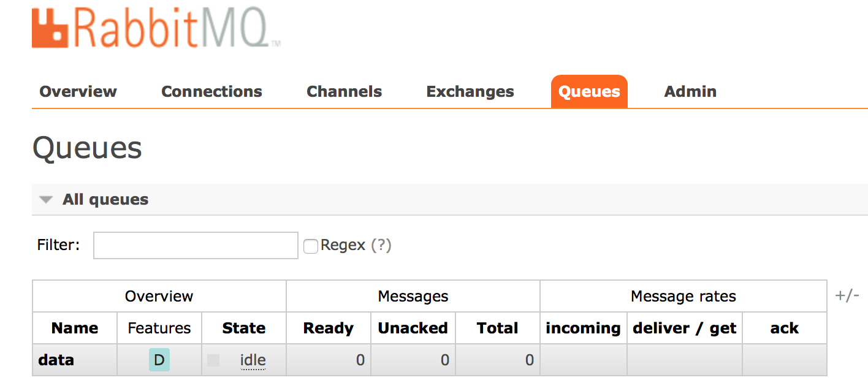Click the +/- column options toggle
Viewport: 868px width, 391px height.
click(847, 296)
